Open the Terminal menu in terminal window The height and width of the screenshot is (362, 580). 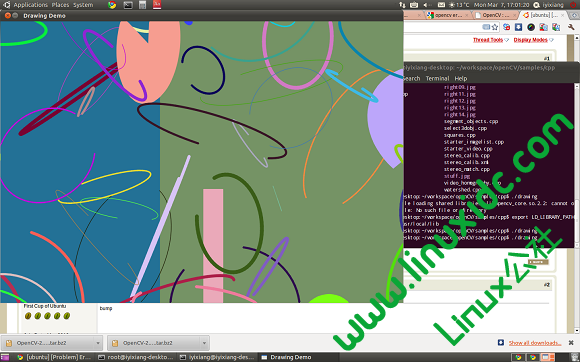(437, 78)
